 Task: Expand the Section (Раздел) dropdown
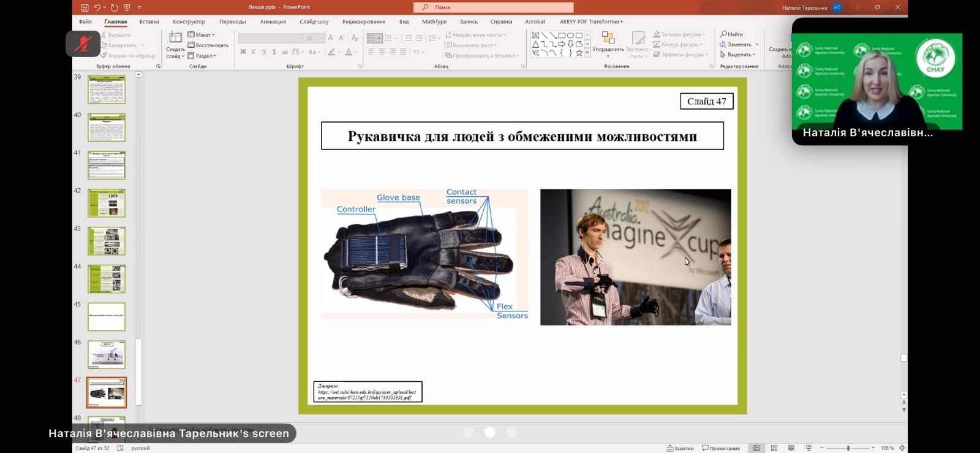click(x=203, y=56)
